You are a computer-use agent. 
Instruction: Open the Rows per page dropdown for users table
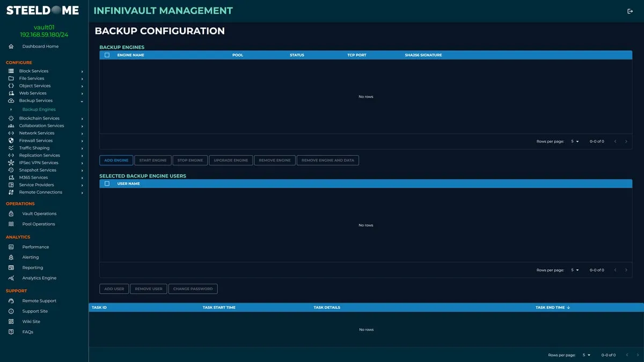click(576, 270)
